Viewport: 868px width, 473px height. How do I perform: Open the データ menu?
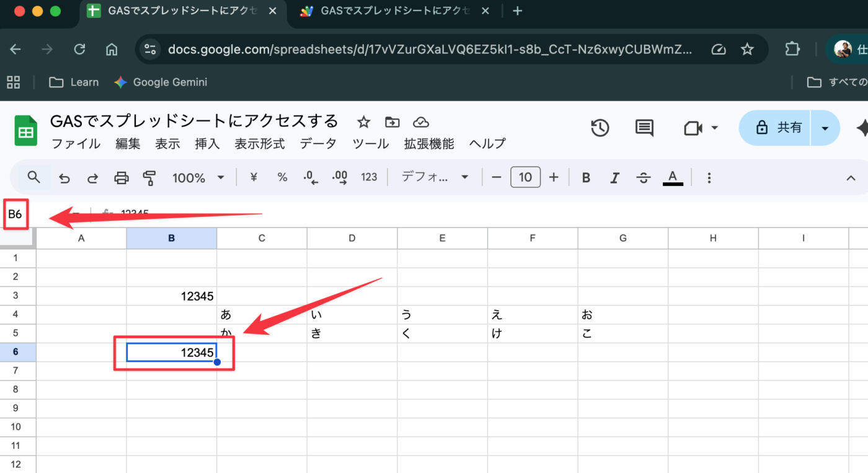(x=318, y=144)
